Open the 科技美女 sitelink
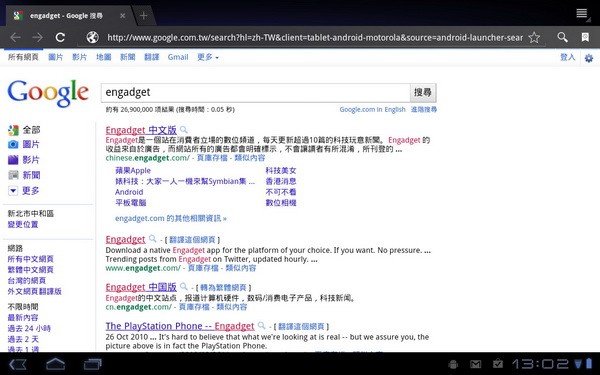Image resolution: width=600 pixels, height=375 pixels. pos(281,171)
